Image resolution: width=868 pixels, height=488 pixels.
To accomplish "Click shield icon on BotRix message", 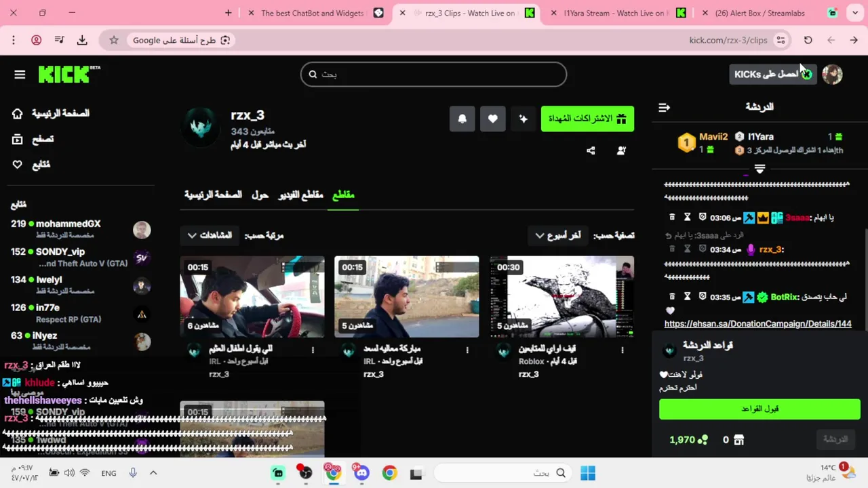I will point(703,297).
